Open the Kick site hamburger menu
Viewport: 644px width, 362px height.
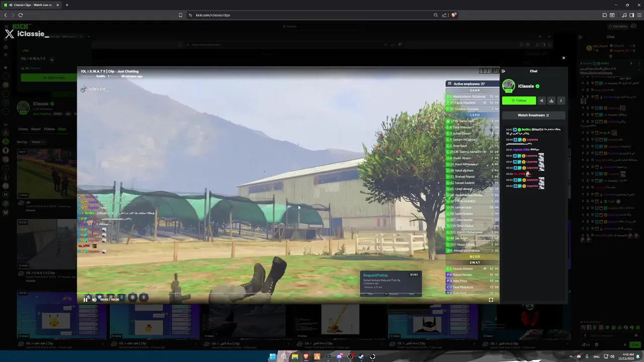6,26
